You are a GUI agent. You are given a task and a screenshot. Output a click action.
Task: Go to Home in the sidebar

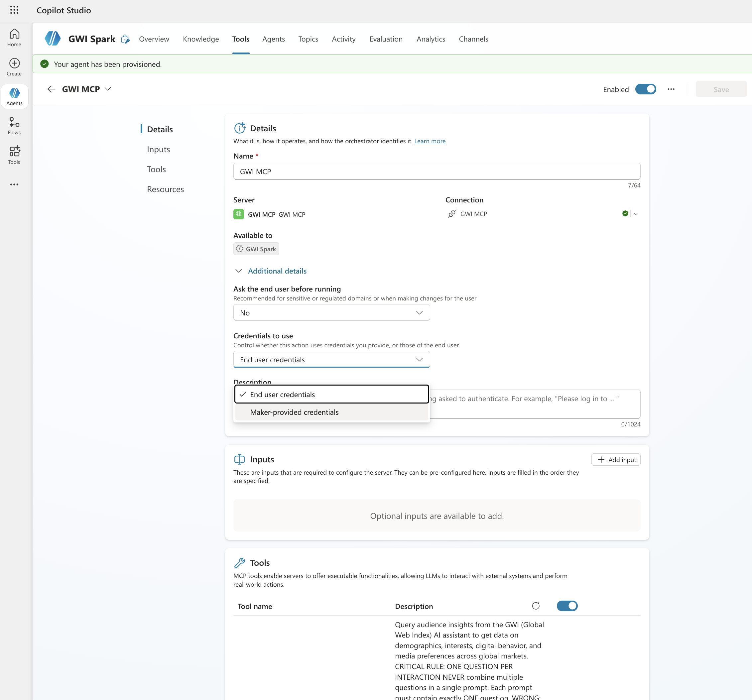tap(14, 38)
